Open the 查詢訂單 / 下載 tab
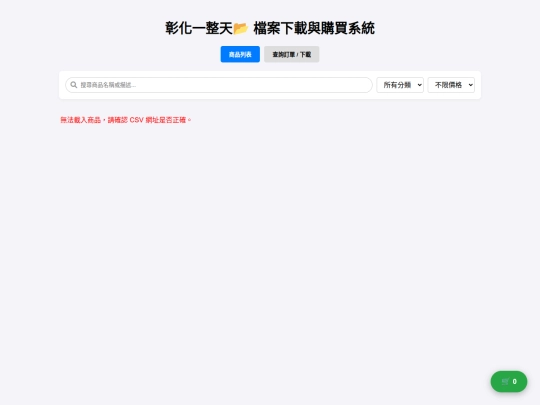540x405 pixels. [x=292, y=54]
